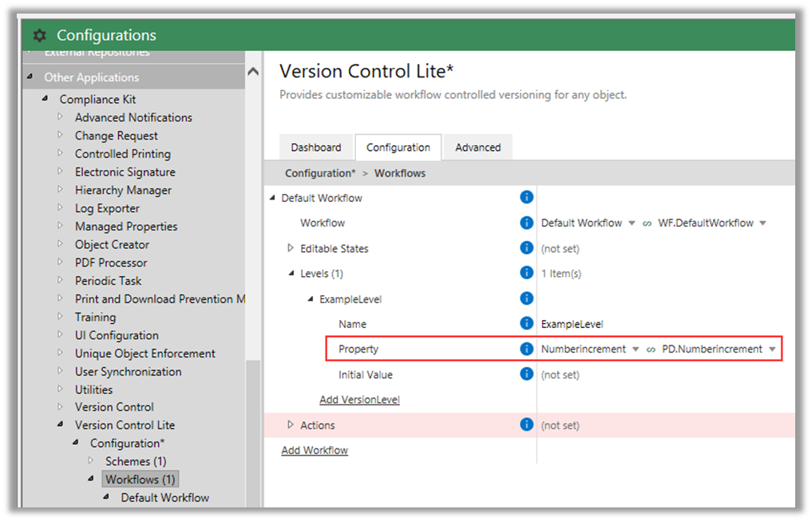Select Controlled Printing in the tree
The width and height of the screenshot is (812, 521).
point(122,154)
